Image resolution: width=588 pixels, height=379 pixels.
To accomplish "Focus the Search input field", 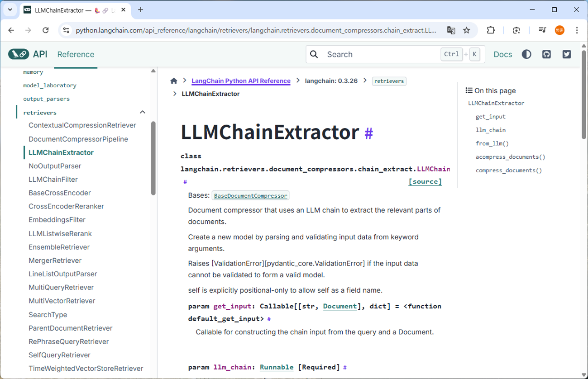I will (395, 54).
